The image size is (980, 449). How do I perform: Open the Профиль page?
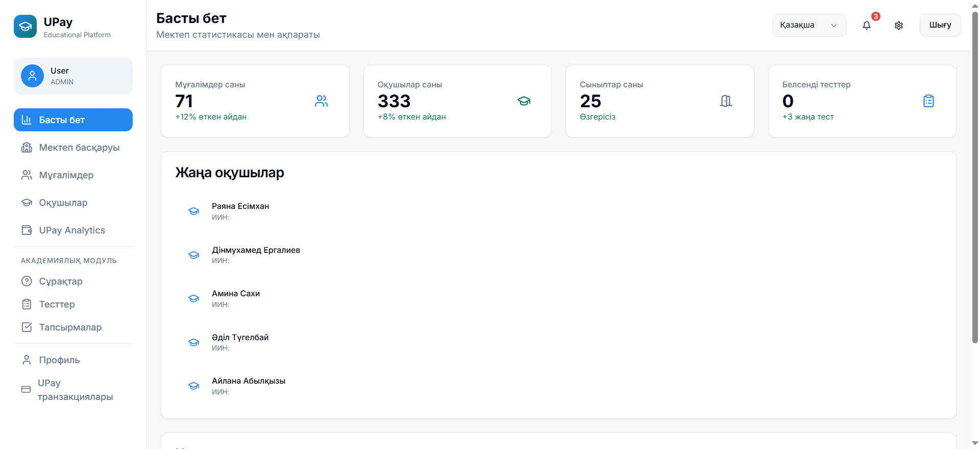(73, 360)
